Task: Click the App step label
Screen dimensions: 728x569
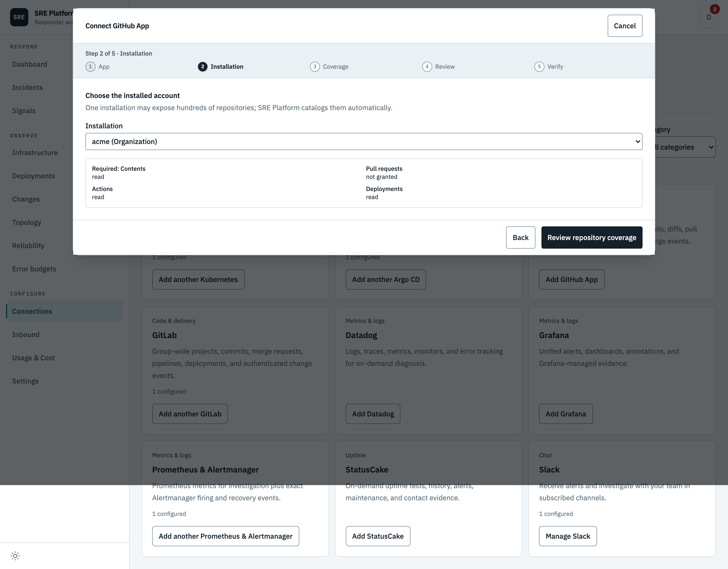Action: point(104,67)
